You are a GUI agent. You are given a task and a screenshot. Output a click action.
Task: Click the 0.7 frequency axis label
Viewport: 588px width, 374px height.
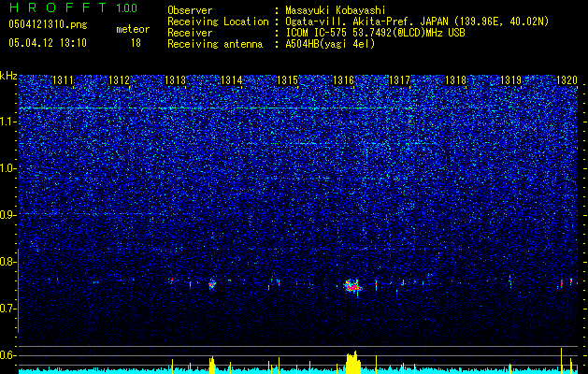coord(8,309)
